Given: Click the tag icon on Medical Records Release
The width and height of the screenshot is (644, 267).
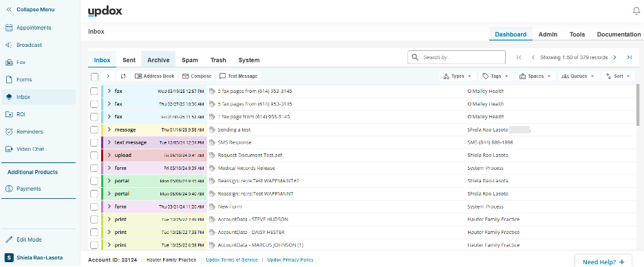Looking at the screenshot, I should pos(212,169).
